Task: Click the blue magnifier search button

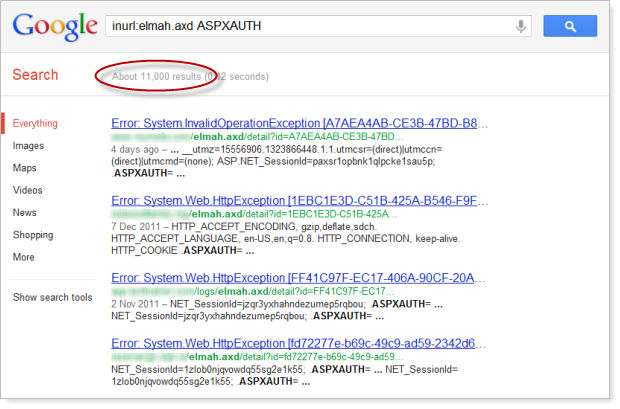Action: (x=570, y=26)
